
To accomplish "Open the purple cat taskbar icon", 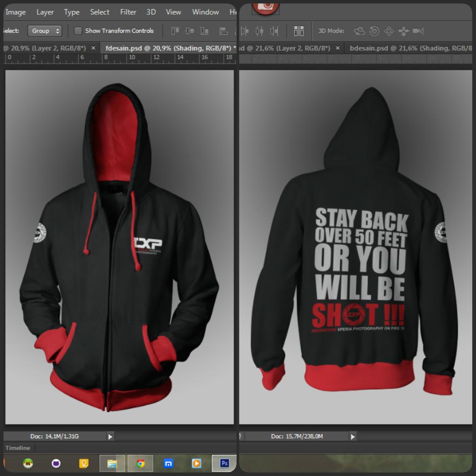I will (x=56, y=463).
